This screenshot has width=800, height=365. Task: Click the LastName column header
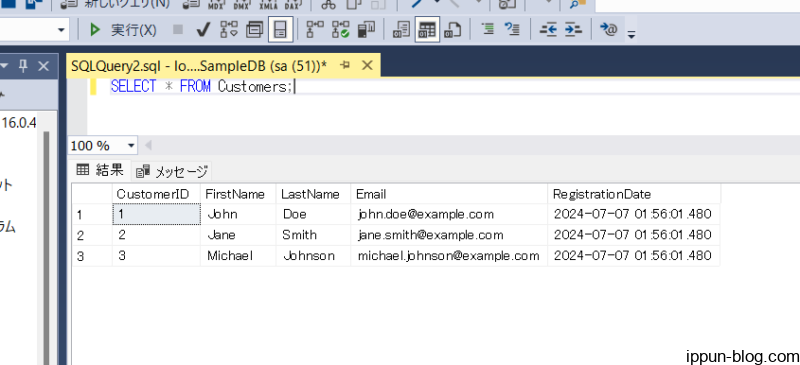[x=313, y=194]
